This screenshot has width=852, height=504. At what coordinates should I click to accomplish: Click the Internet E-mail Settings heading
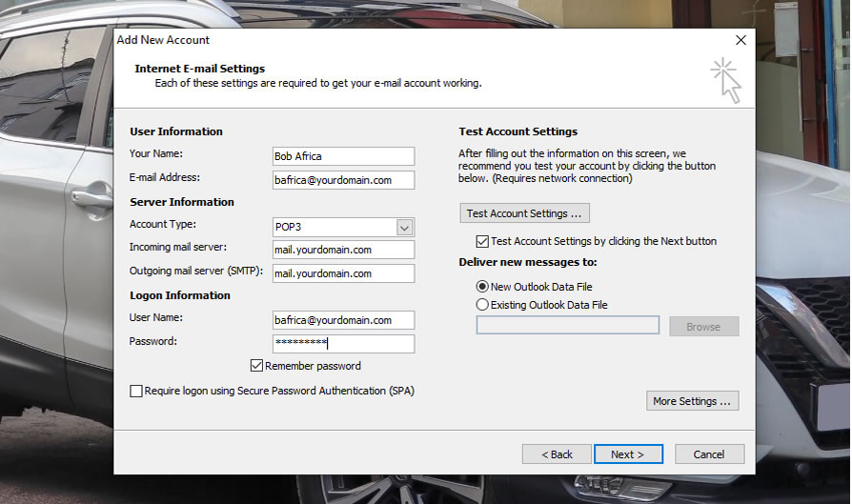pos(199,69)
